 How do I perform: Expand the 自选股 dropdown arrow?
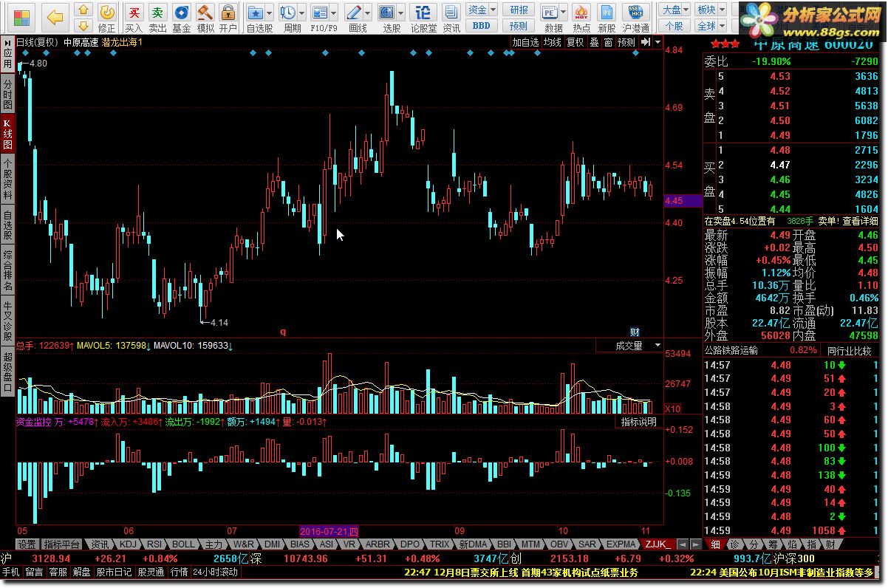[x=269, y=13]
